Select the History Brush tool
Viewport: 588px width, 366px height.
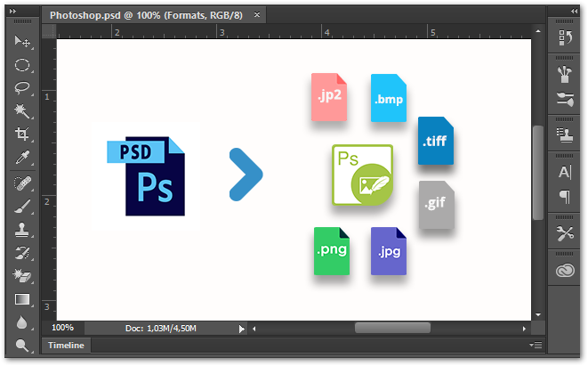22,253
